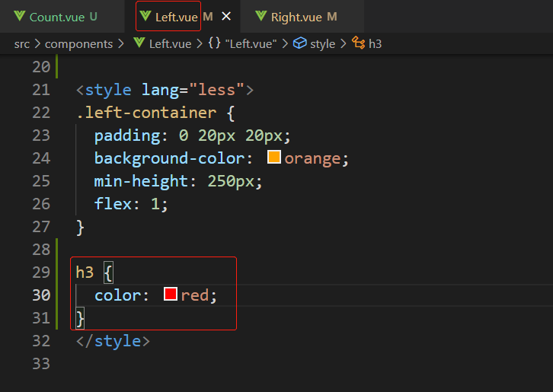
Task: Click the .left-container selector text
Action: click(146, 113)
